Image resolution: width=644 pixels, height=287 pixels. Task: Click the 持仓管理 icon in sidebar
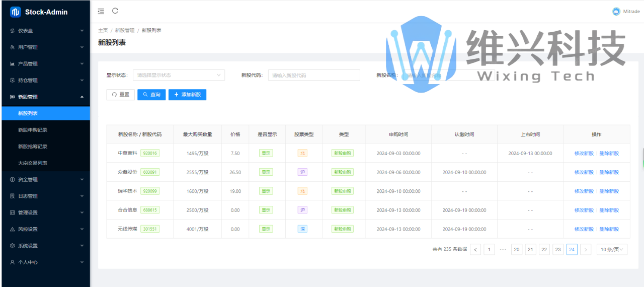pos(13,81)
